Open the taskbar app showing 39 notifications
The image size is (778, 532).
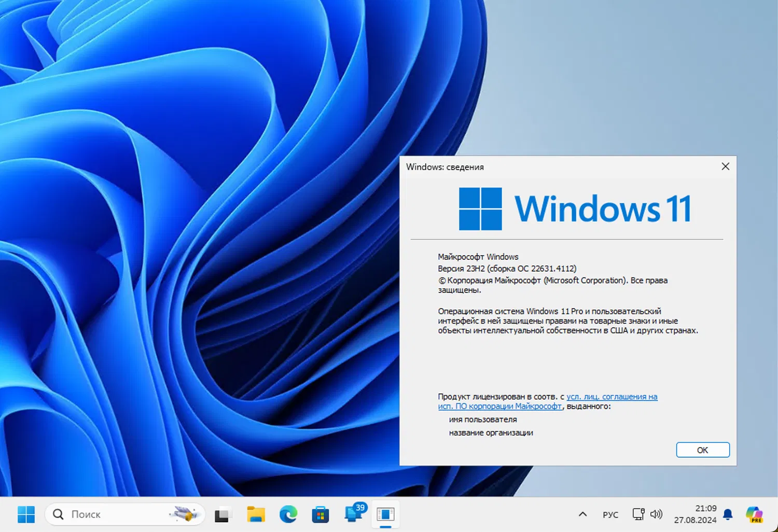353,514
